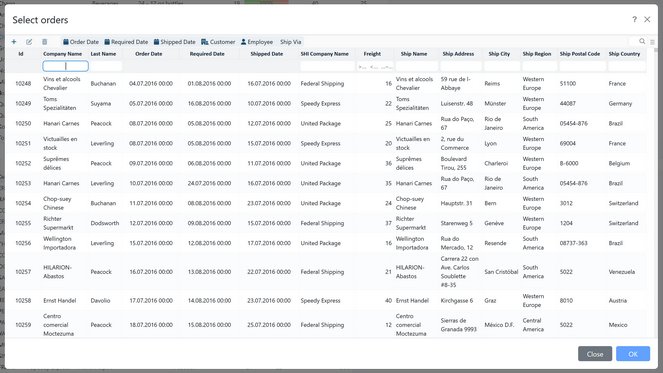The width and height of the screenshot is (663, 373).
Task: Select order id 10252
Action: pos(23,163)
